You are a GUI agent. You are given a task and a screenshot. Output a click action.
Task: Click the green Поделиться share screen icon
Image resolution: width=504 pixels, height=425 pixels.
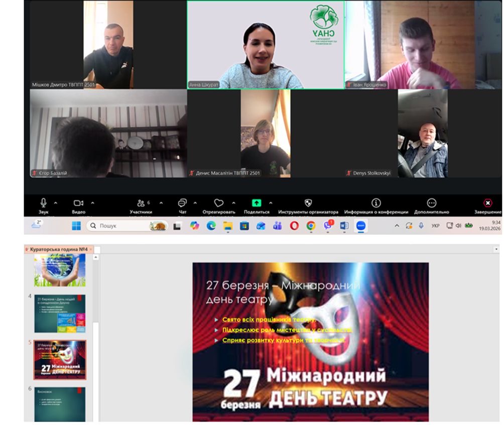[x=257, y=203]
